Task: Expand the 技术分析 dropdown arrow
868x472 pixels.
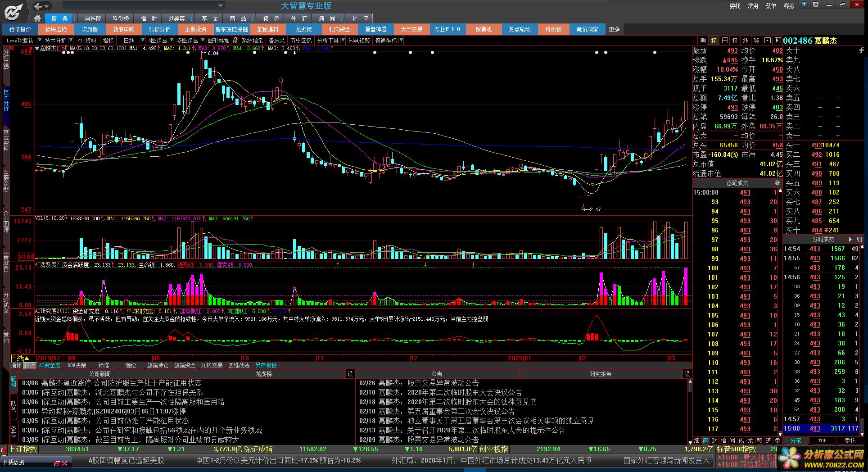Action: coord(71,41)
